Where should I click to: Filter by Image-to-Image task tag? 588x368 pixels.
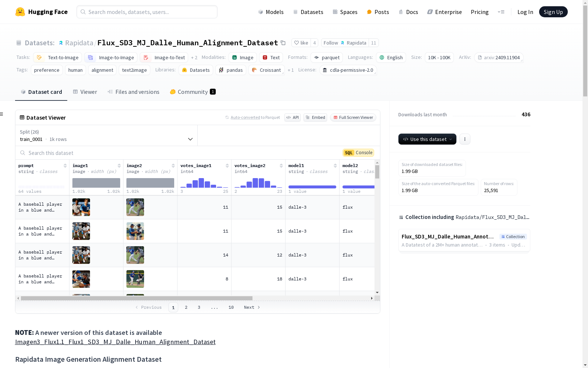tap(111, 57)
